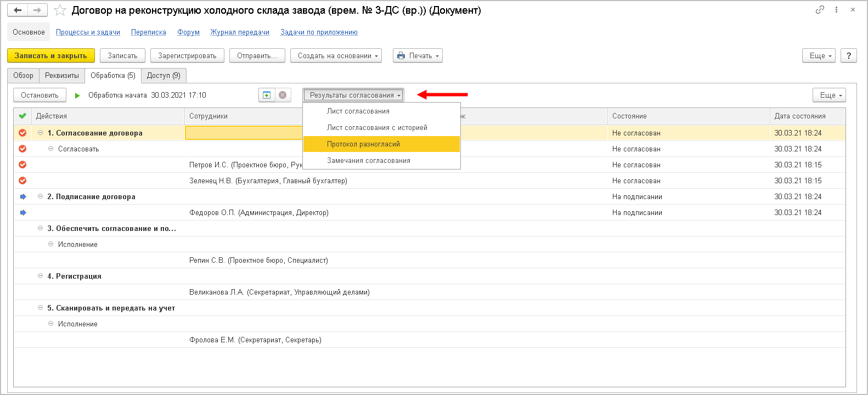Click highlighted Сотрудники cell in first row
Viewport: 868px width, 395px height.
click(x=244, y=133)
